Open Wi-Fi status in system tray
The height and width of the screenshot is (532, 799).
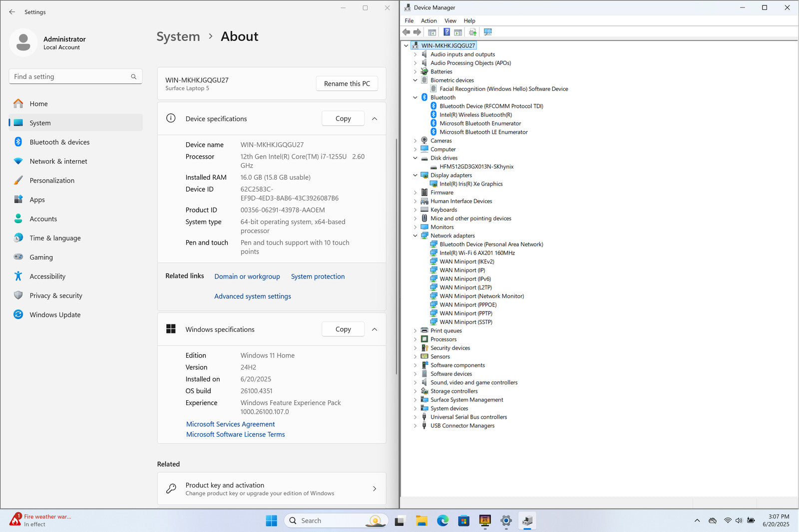tap(728, 521)
